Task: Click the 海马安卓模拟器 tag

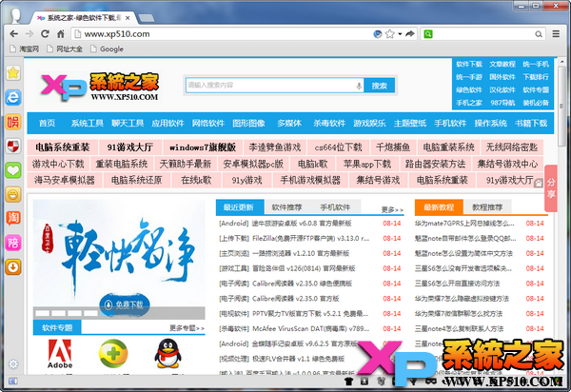Action: (65, 180)
